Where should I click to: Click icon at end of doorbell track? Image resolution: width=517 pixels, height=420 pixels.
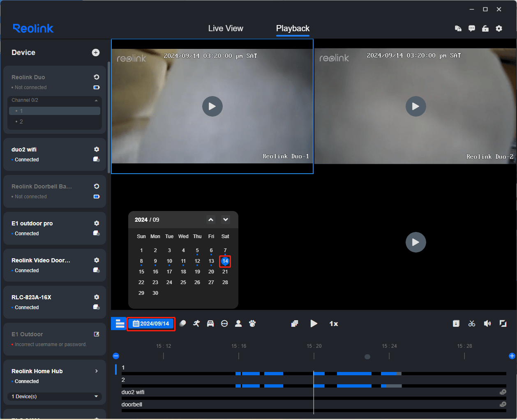503,404
